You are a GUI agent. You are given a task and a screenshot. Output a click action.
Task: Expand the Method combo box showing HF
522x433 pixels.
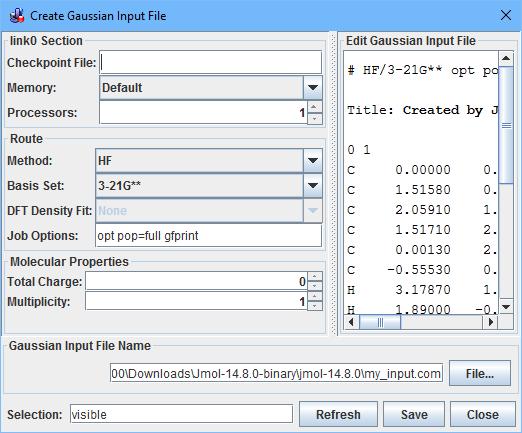pos(313,161)
